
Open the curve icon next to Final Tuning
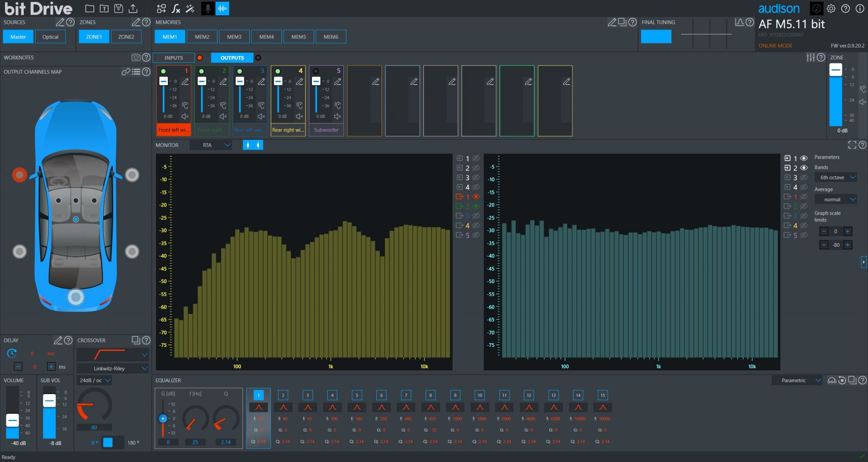(738, 22)
